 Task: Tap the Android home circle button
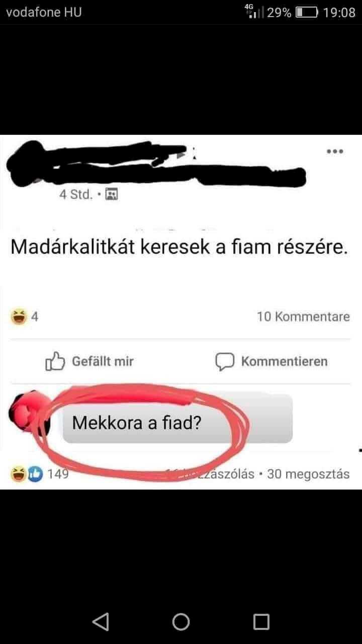181,622
